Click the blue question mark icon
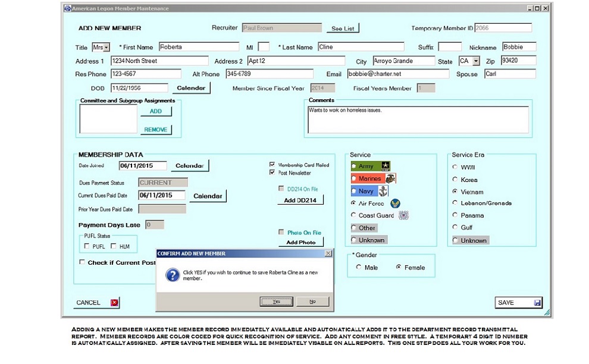Viewport: 589px width, 364px height. pos(173,275)
